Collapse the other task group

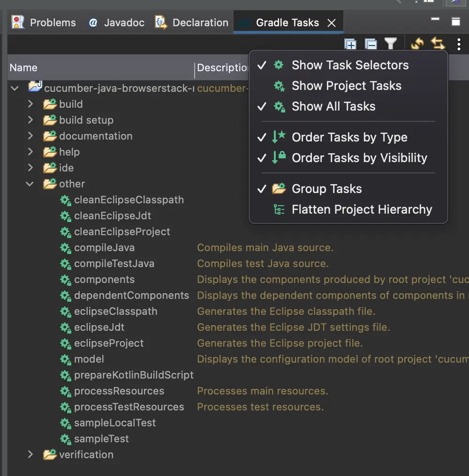(x=30, y=184)
